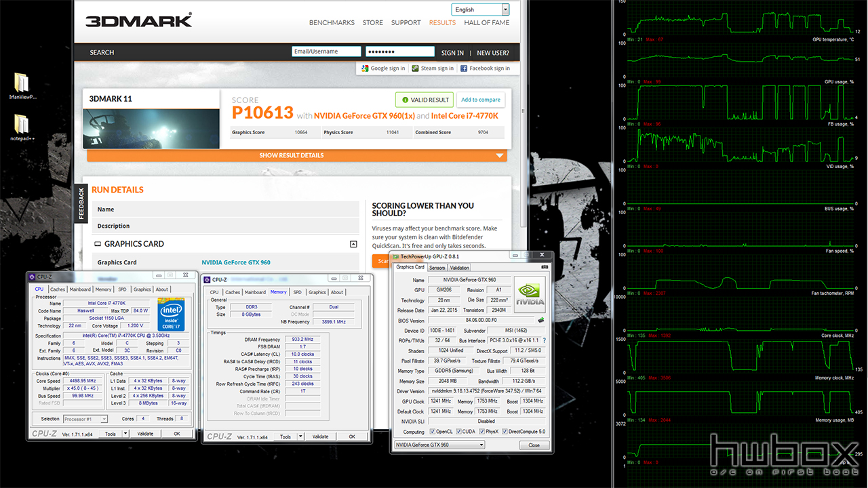Click the BIOS Version field 84.06.0D.00.F0

[481, 321]
